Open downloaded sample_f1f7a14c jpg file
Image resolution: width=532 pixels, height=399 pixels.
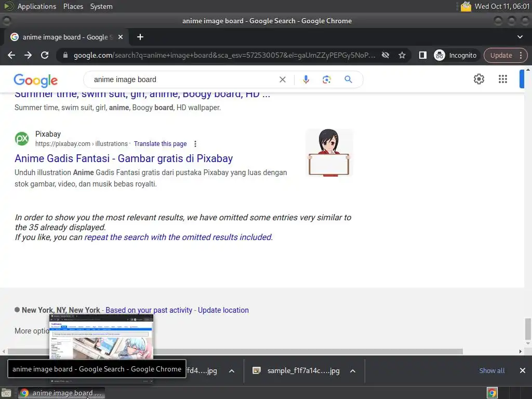coord(297,371)
